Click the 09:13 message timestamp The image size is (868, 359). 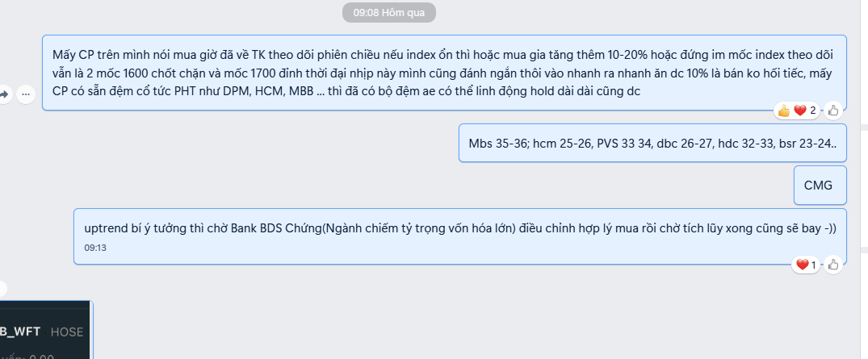[95, 248]
